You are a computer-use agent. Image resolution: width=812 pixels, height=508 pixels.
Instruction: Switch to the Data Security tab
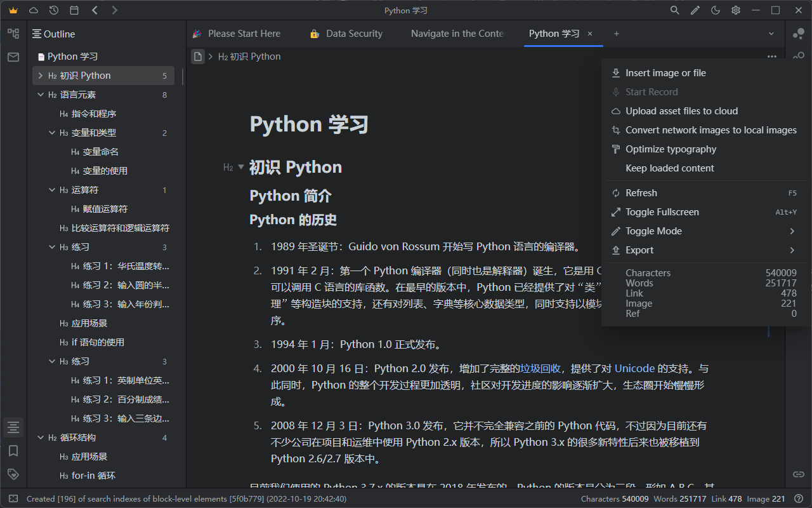click(354, 34)
